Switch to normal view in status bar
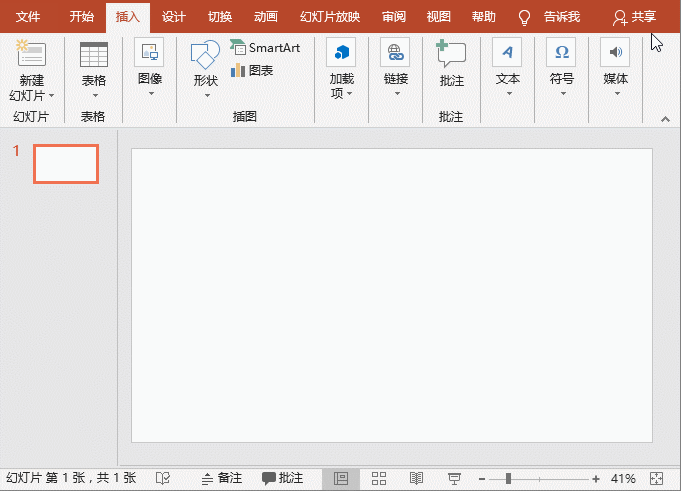The width and height of the screenshot is (681, 491). [x=341, y=478]
